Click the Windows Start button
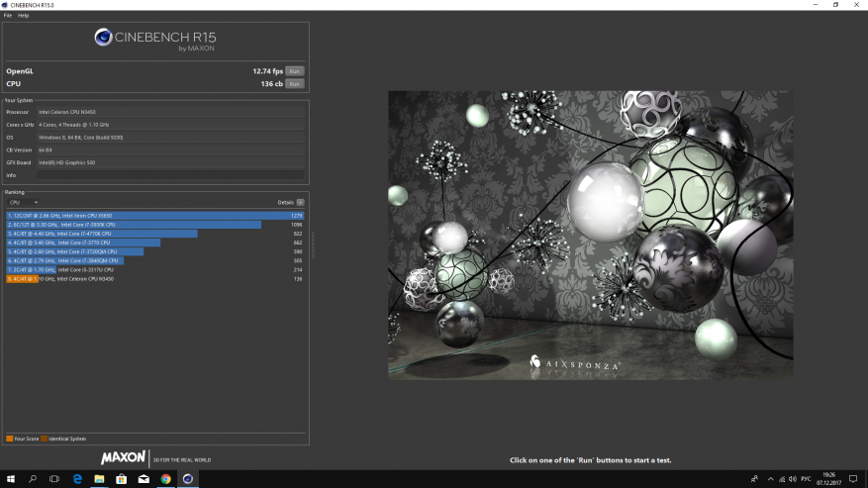 pyautogui.click(x=10, y=479)
